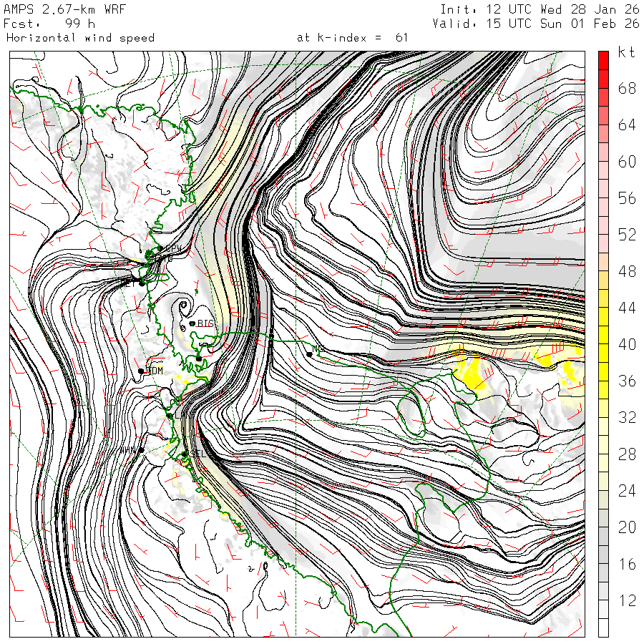644x644 pixels.
Task: Select the TOM station marker
Action: click(141, 371)
